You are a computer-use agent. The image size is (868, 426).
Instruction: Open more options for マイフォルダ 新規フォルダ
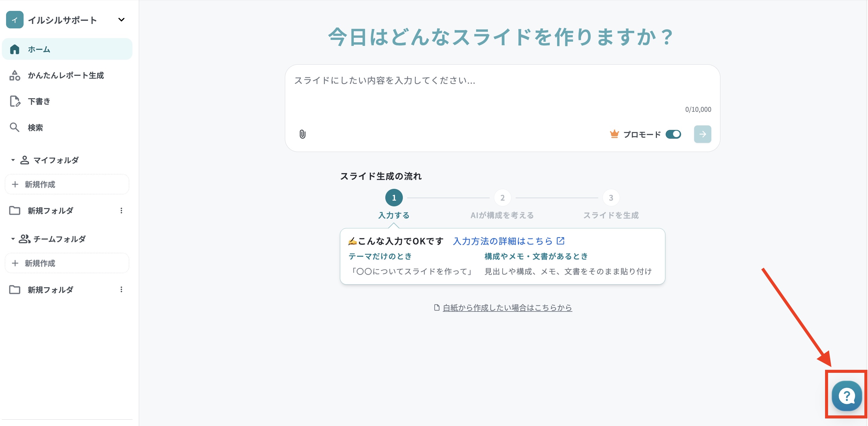point(121,211)
